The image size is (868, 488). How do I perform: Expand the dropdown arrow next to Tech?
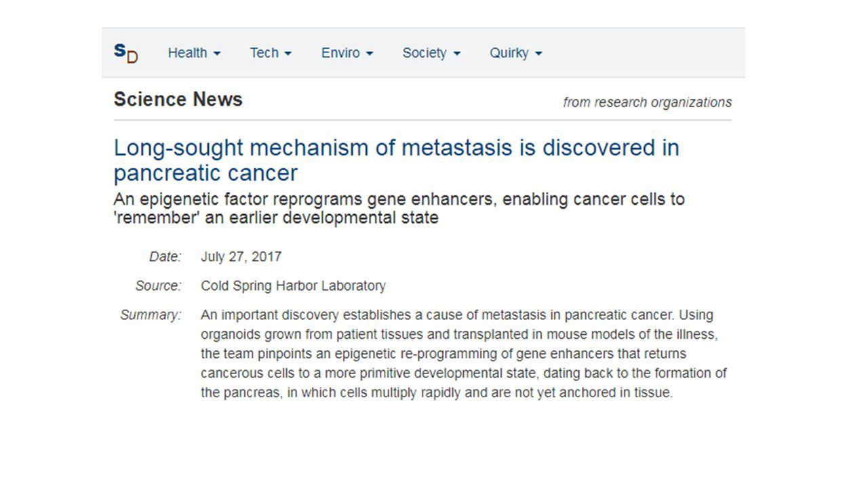coord(288,54)
